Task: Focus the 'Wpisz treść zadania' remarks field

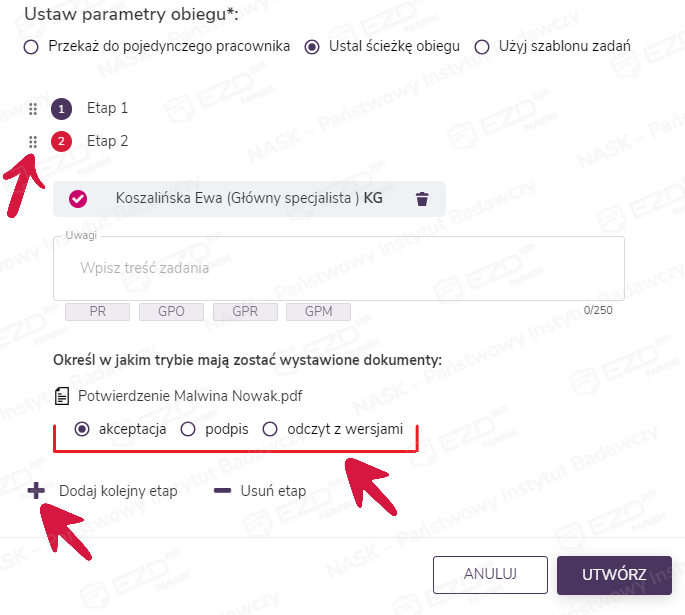Action: pyautogui.click(x=339, y=268)
